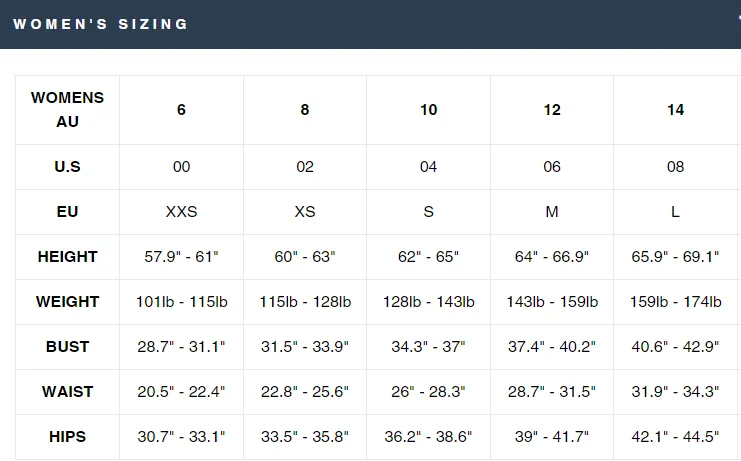
Task: Collapse the Women's Sizing header bar
Action: [370, 24]
